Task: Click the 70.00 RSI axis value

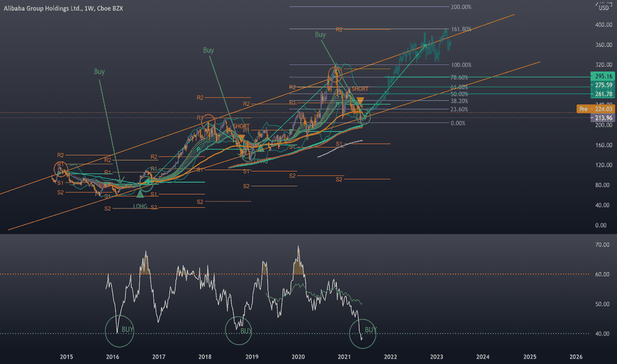Action: coord(602,245)
